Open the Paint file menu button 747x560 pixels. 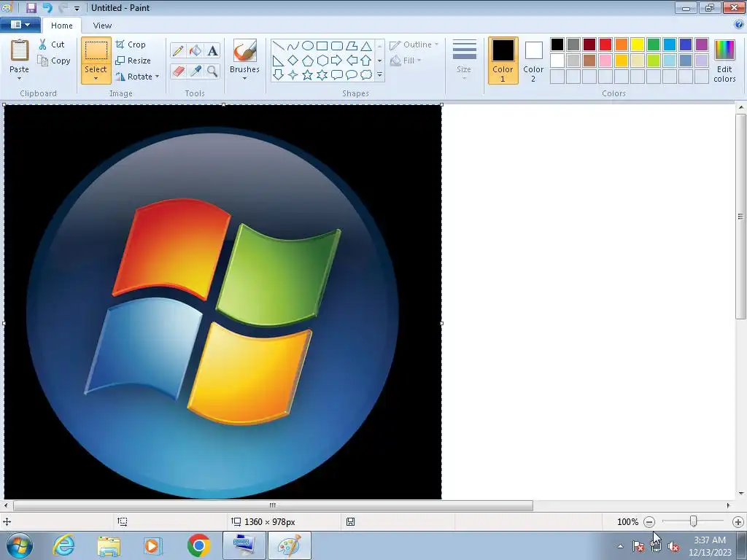tap(20, 25)
